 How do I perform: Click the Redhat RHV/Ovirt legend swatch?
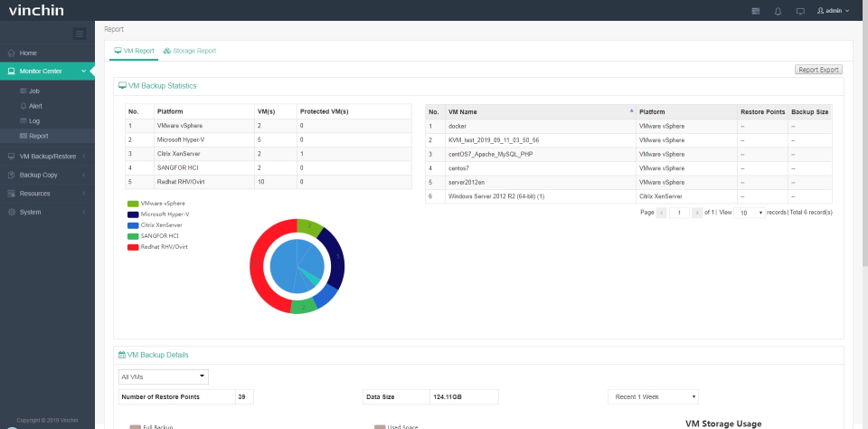pyautogui.click(x=133, y=247)
